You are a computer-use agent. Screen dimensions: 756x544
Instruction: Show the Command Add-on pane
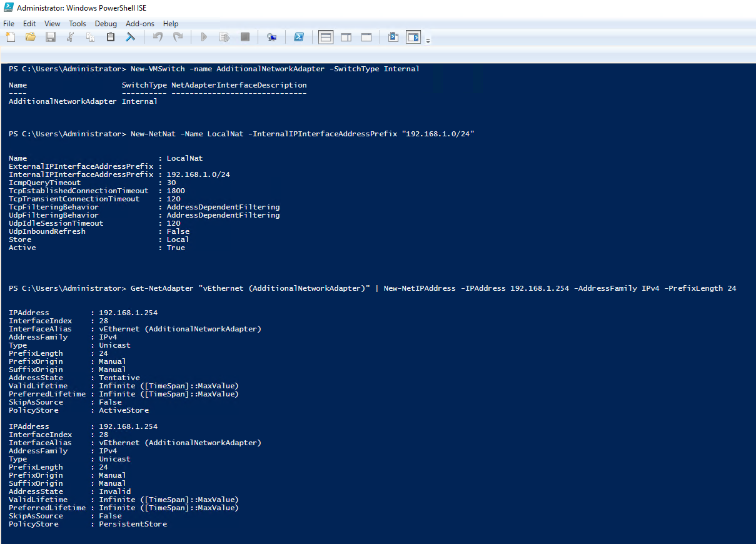point(393,37)
